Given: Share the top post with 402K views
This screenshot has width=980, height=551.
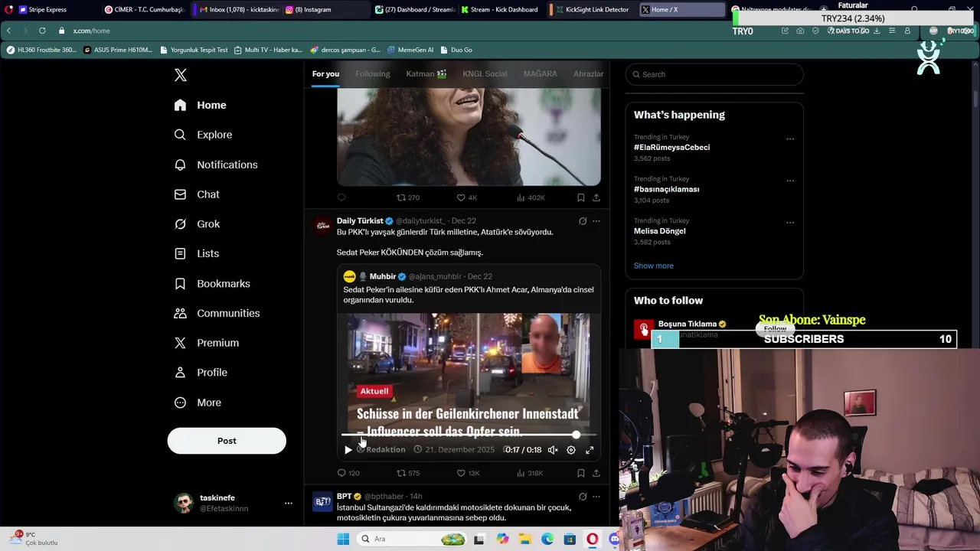Looking at the screenshot, I should [x=596, y=197].
